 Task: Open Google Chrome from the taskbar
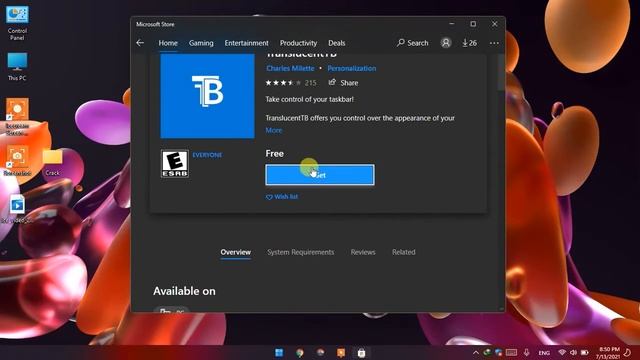(x=300, y=353)
